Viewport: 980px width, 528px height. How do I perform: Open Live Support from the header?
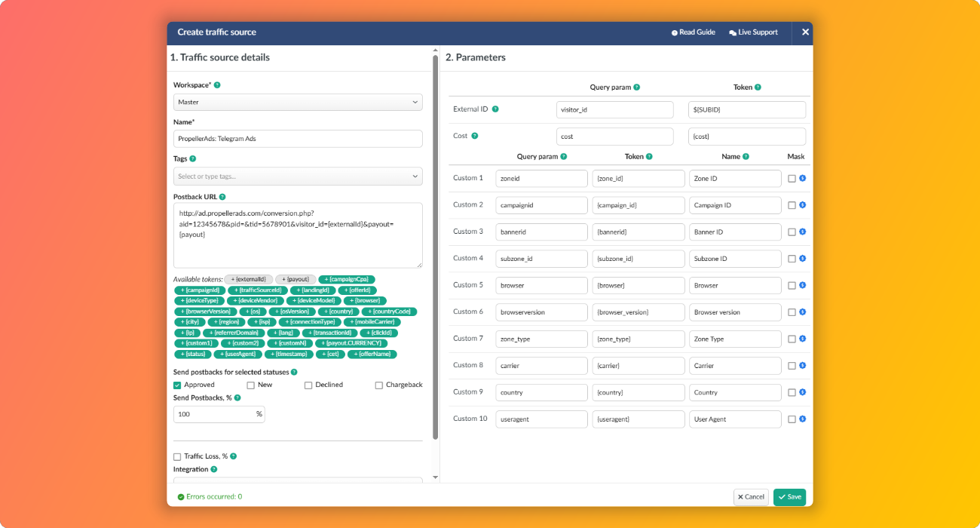pos(753,32)
